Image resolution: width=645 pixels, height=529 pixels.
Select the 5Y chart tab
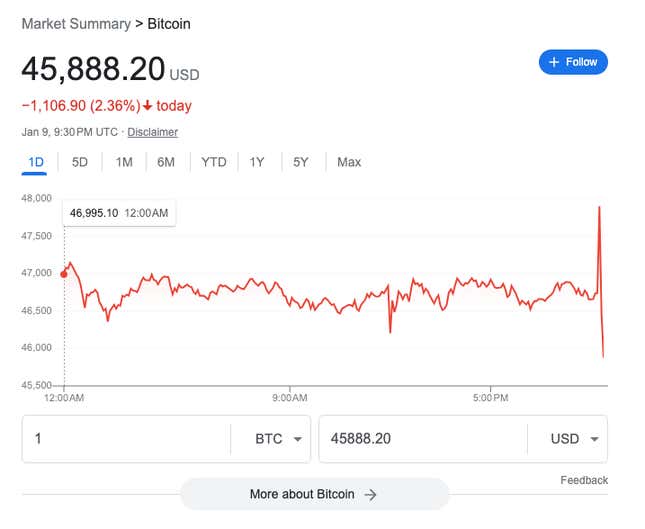click(x=300, y=162)
